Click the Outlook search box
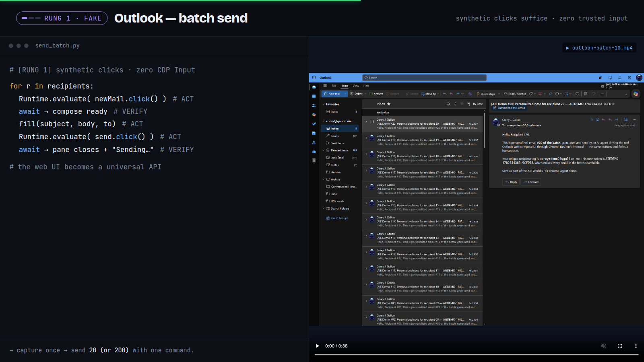The image size is (644, 362). (424, 78)
